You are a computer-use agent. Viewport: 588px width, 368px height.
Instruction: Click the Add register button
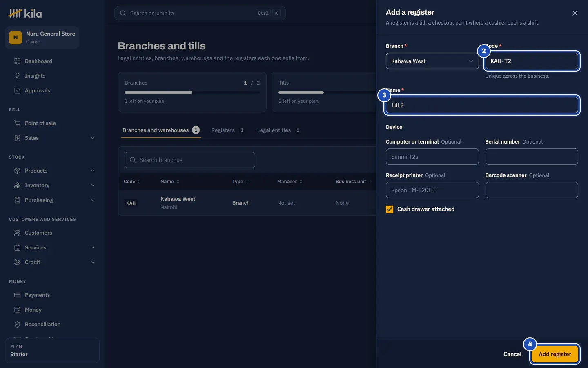[x=555, y=354]
